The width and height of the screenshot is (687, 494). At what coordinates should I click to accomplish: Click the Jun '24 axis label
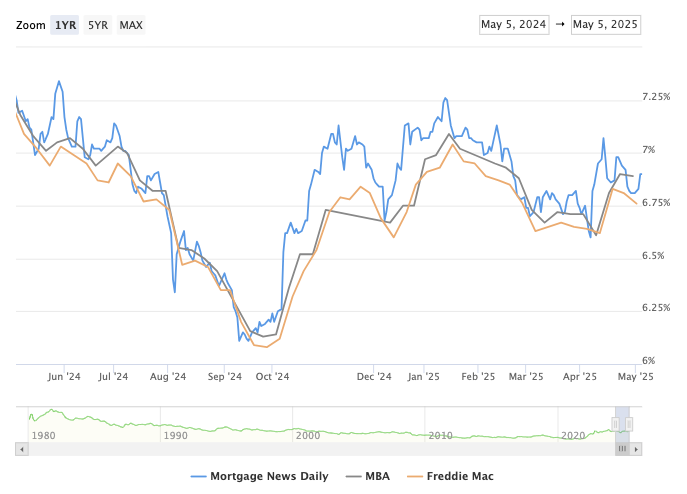pos(64,377)
